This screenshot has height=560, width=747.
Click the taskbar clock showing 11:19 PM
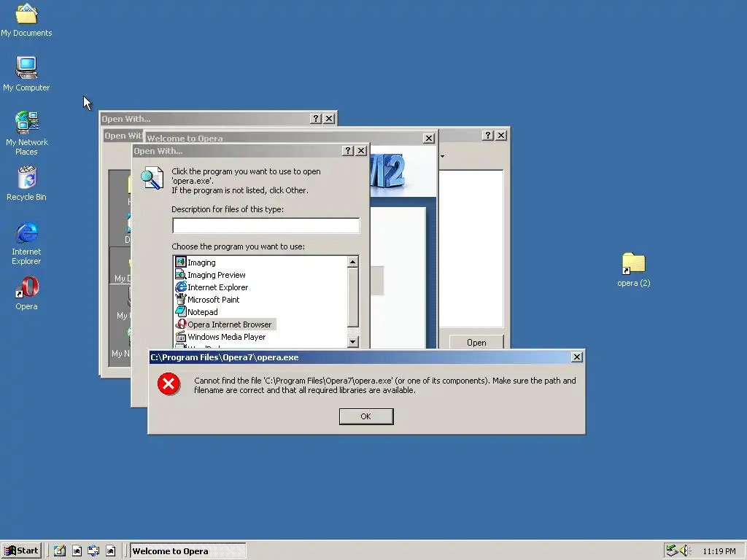point(719,551)
